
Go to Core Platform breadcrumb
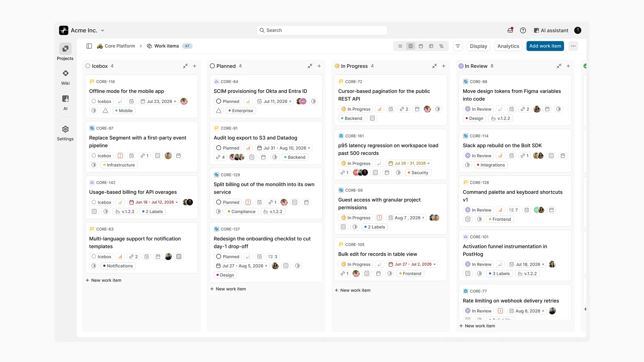pyautogui.click(x=116, y=46)
